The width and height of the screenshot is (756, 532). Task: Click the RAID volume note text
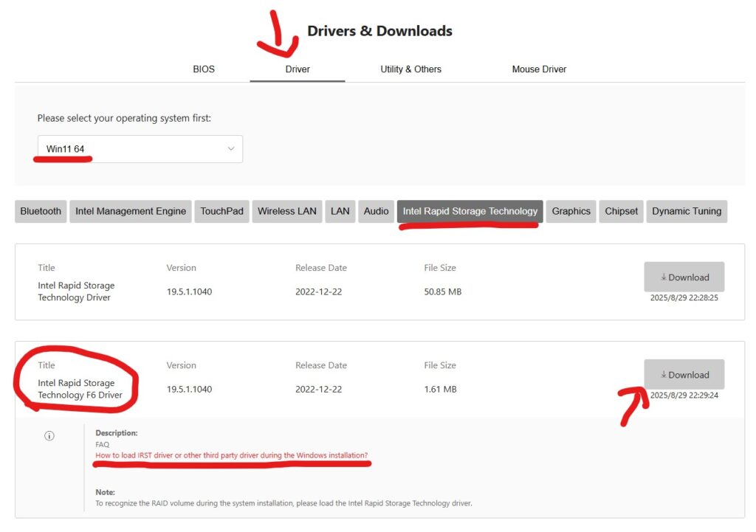coord(284,503)
